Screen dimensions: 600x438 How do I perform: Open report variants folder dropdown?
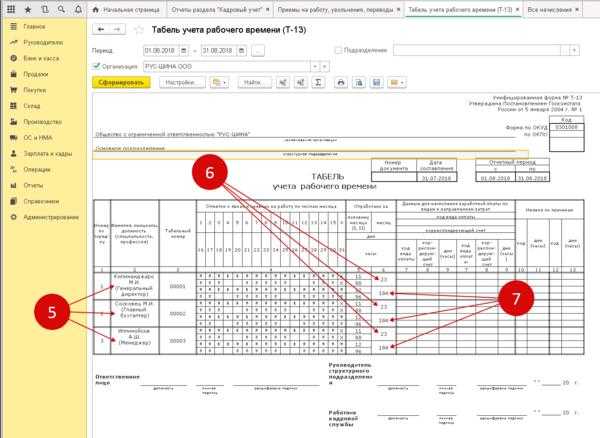pos(219,83)
